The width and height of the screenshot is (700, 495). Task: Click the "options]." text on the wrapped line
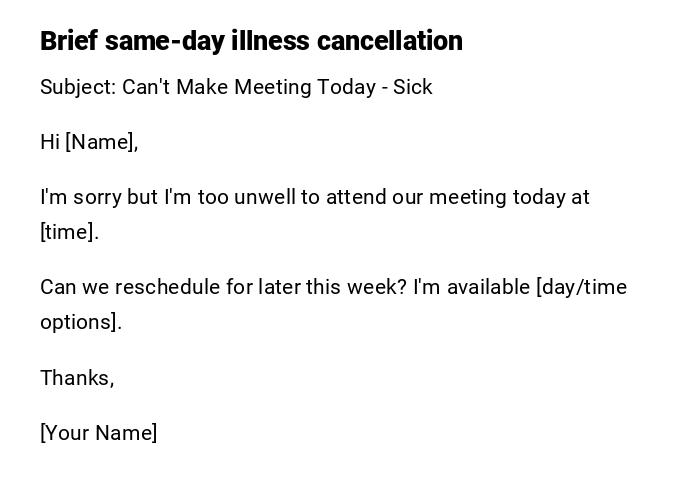tap(80, 322)
